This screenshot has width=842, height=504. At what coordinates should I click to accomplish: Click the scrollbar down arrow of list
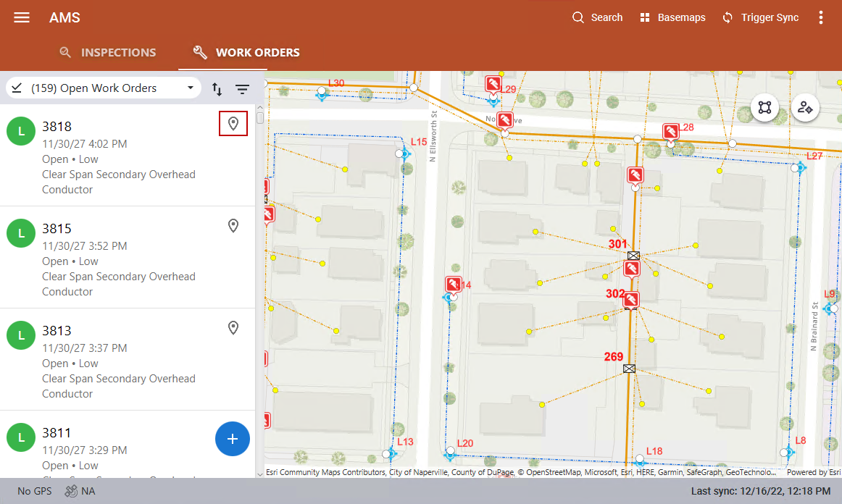260,474
